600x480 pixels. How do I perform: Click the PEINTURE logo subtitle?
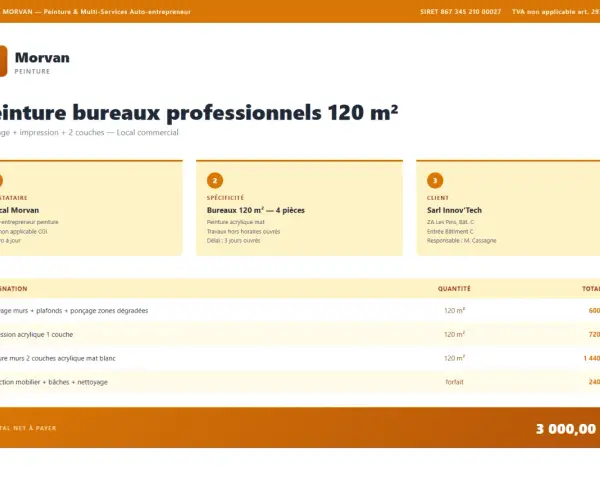coord(32,72)
